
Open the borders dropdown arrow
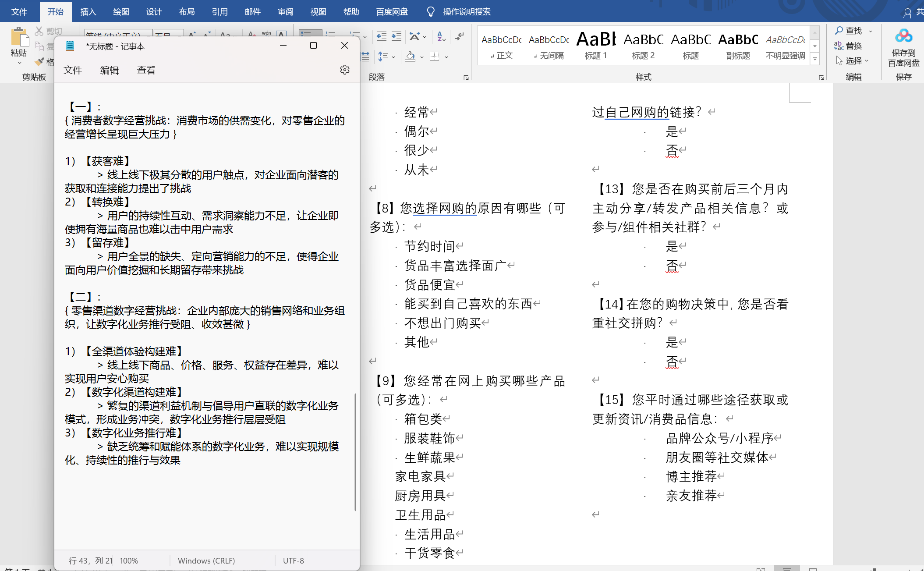coord(446,57)
